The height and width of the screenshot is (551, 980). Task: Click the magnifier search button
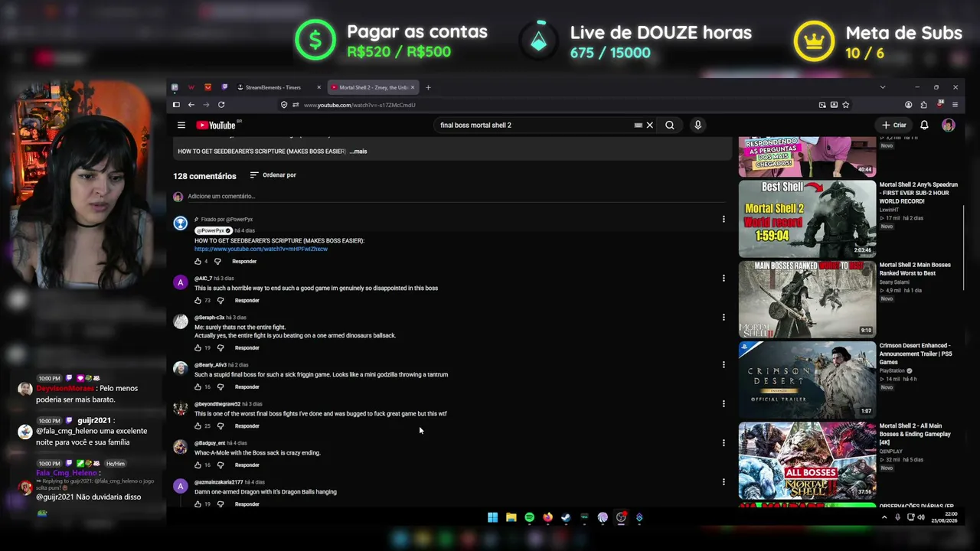click(670, 126)
